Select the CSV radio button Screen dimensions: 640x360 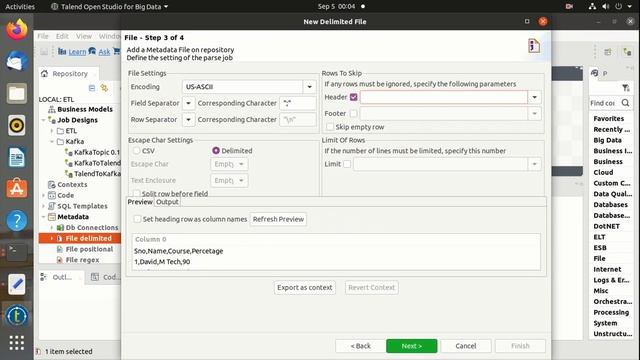coord(136,151)
